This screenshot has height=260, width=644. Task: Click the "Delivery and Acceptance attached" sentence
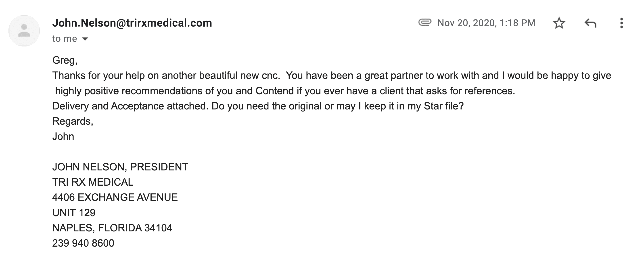tap(130, 106)
